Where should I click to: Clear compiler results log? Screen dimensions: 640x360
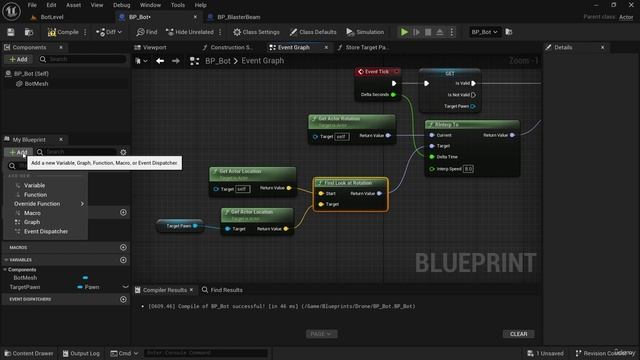click(518, 334)
